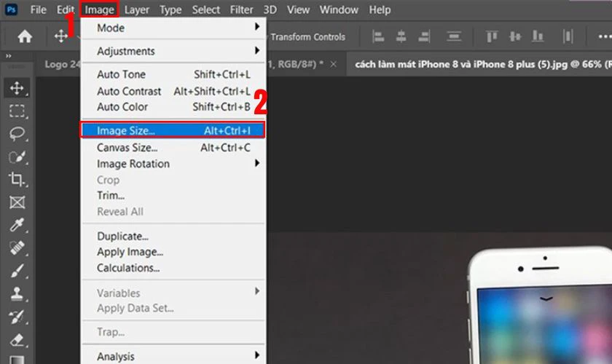
Task: Switch to the iPhone 8 jpg document tab
Action: pyautogui.click(x=483, y=64)
